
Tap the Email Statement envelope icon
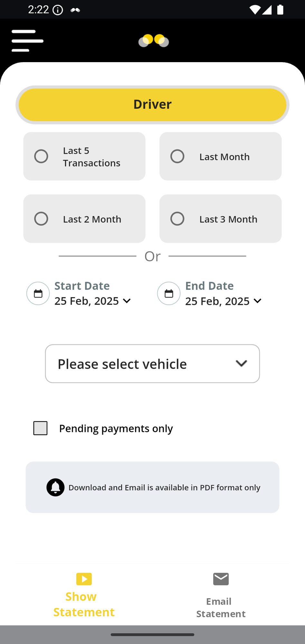point(221,579)
